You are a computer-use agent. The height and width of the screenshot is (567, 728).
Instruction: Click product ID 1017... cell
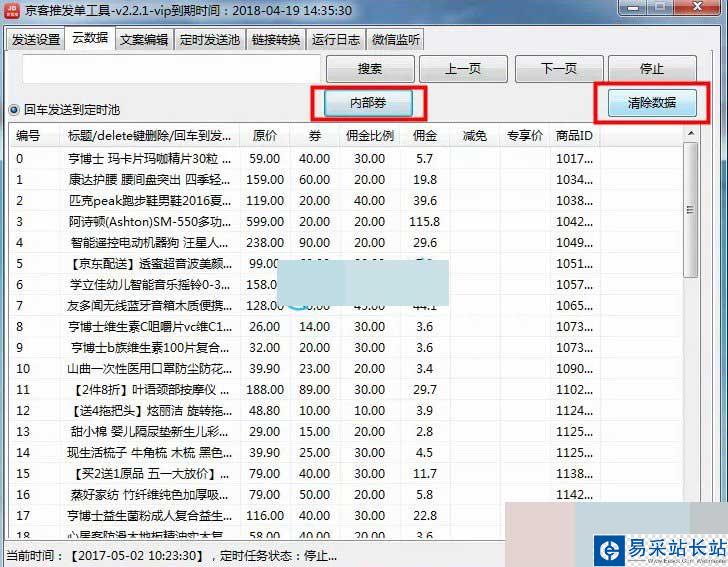[x=574, y=159]
